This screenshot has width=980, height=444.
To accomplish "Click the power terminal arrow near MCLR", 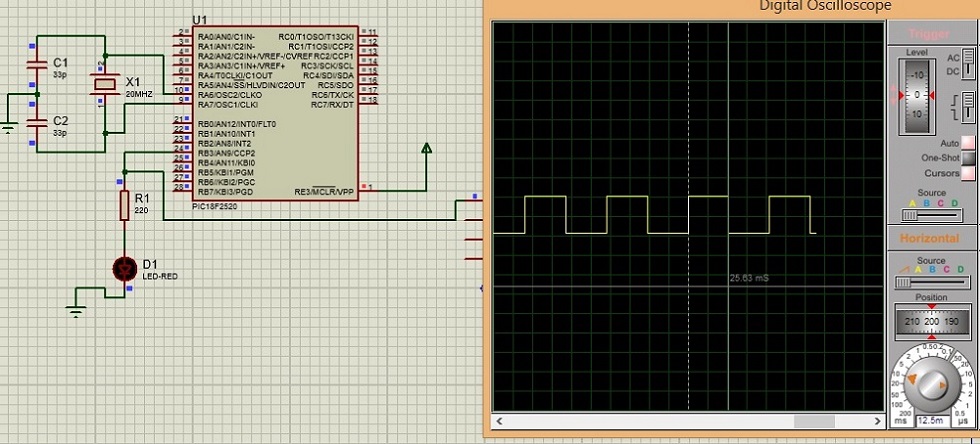I will (x=427, y=150).
